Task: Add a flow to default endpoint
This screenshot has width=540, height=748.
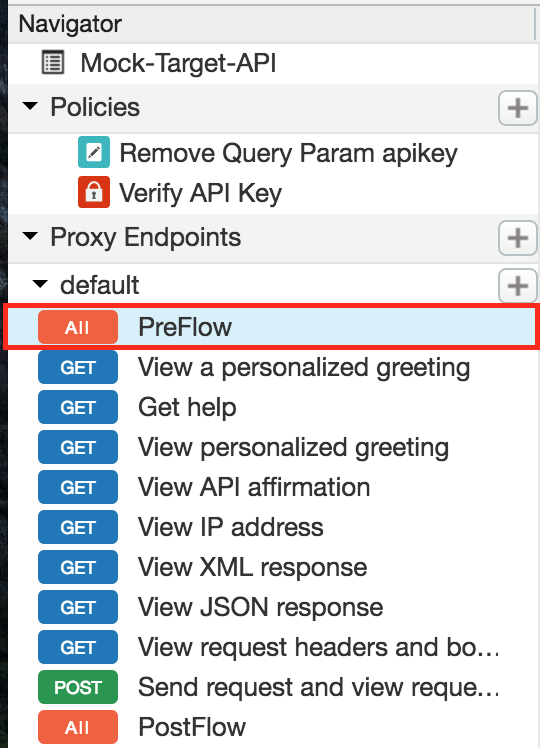Action: (x=518, y=286)
